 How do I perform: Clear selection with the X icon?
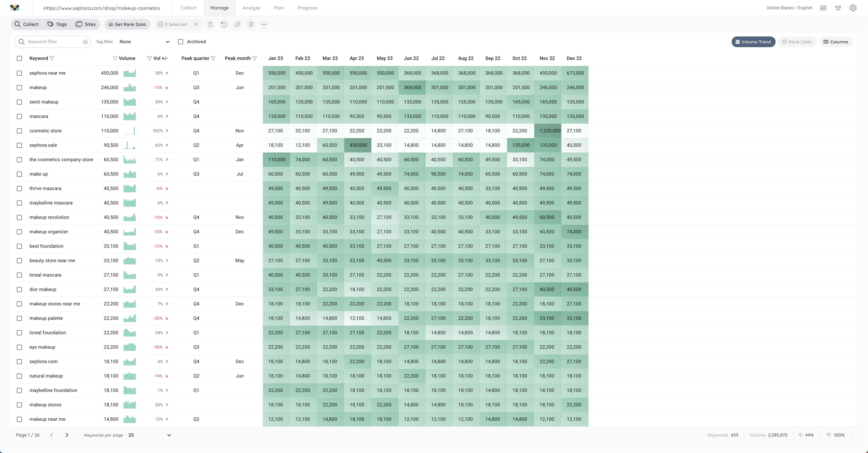[x=196, y=24]
